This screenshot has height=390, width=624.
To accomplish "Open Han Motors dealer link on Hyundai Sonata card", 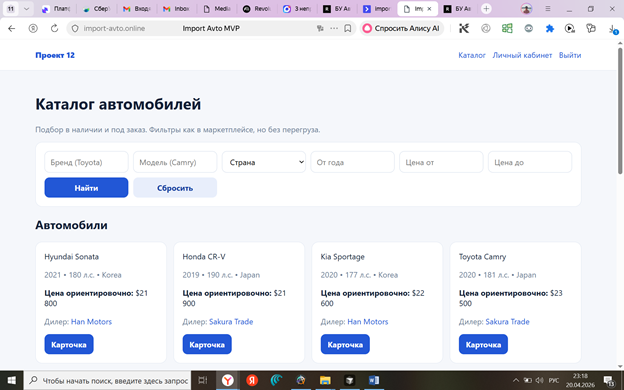I will [92, 322].
